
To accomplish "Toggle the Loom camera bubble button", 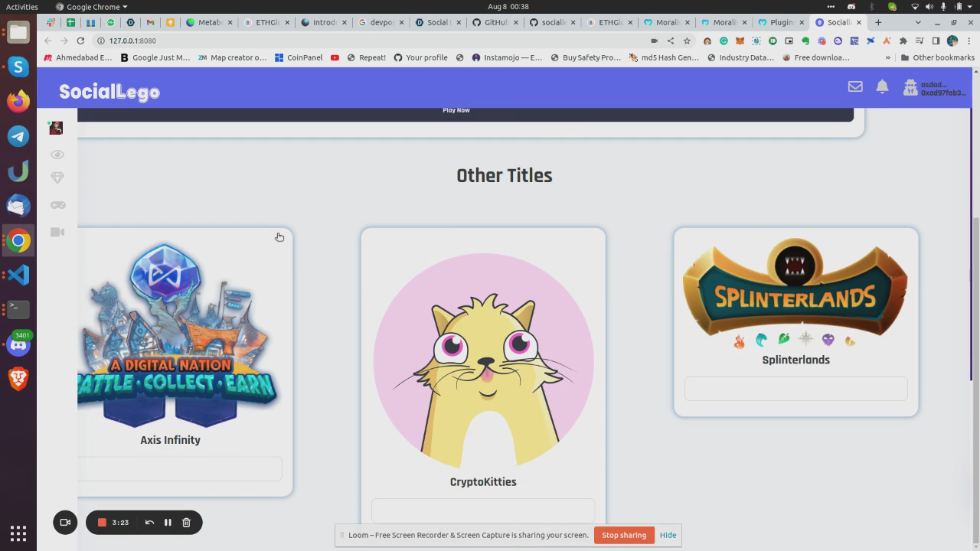I will pyautogui.click(x=65, y=522).
